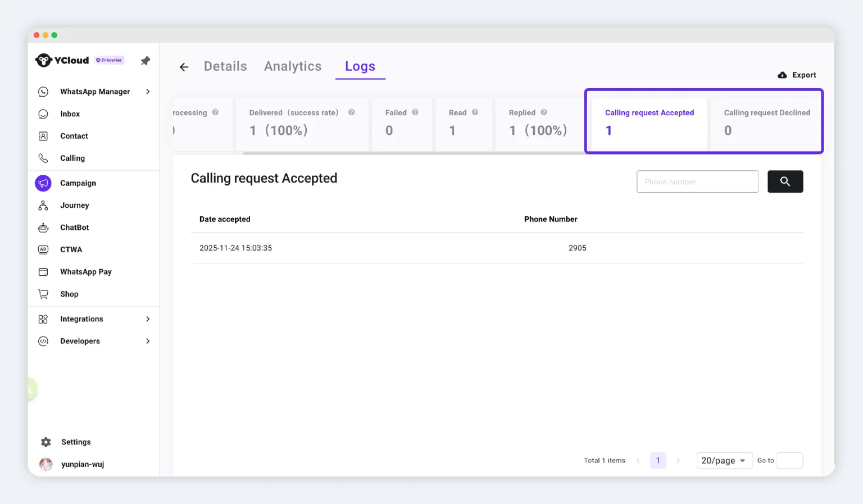The width and height of the screenshot is (863, 504).
Task: Select the Calling request Declined card
Action: [x=766, y=124]
